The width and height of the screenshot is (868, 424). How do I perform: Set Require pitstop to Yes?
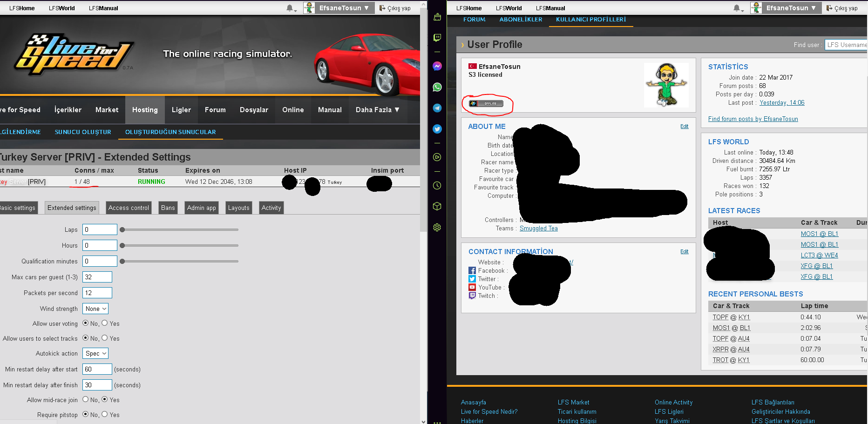tap(105, 414)
